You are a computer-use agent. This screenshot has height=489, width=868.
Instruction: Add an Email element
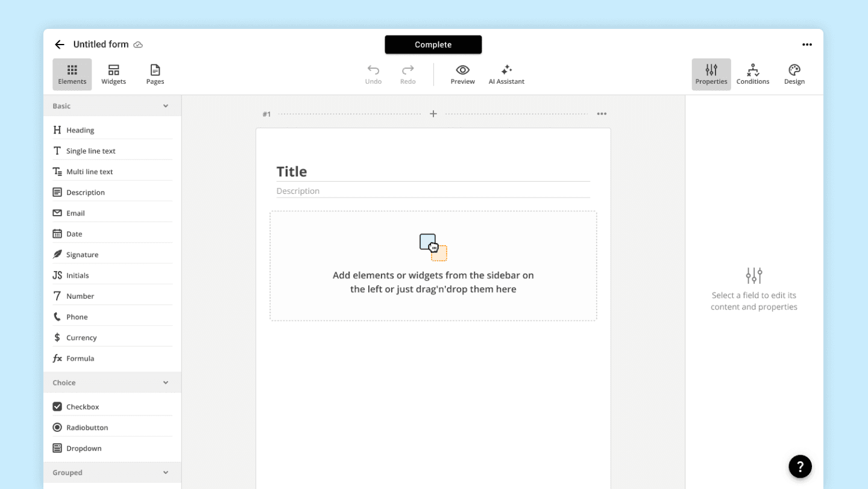(x=112, y=213)
